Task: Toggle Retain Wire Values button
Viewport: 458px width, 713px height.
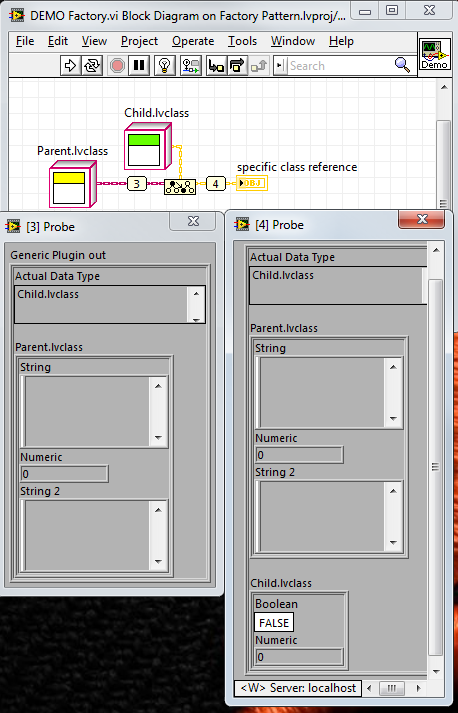Action: [191, 65]
